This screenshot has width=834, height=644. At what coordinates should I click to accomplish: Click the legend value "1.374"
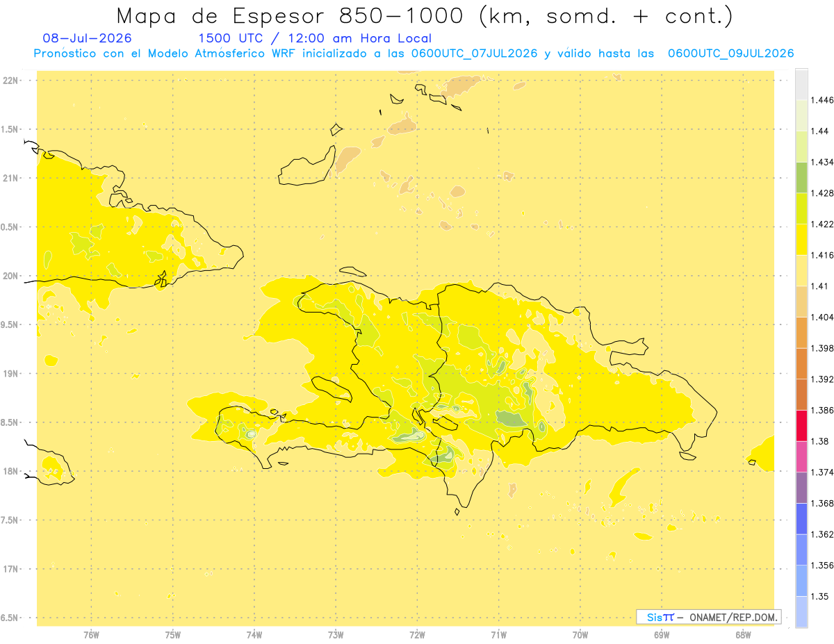[822, 472]
